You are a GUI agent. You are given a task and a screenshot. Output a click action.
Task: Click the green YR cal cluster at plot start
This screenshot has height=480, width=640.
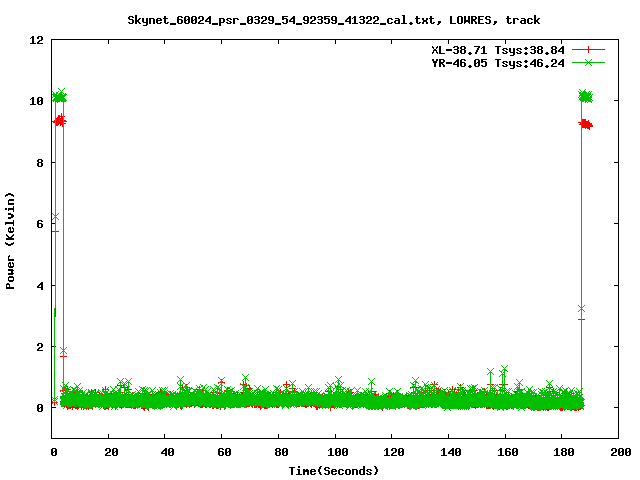coord(60,97)
